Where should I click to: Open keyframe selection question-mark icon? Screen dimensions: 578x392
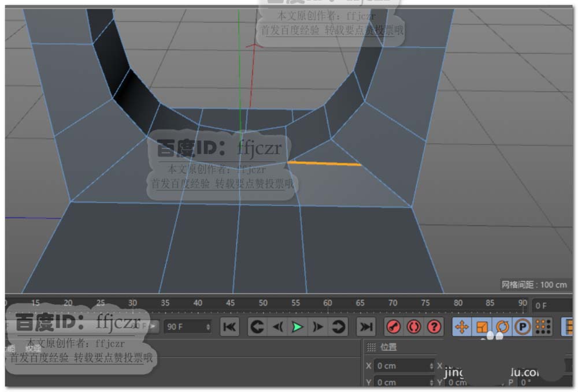coord(434,327)
